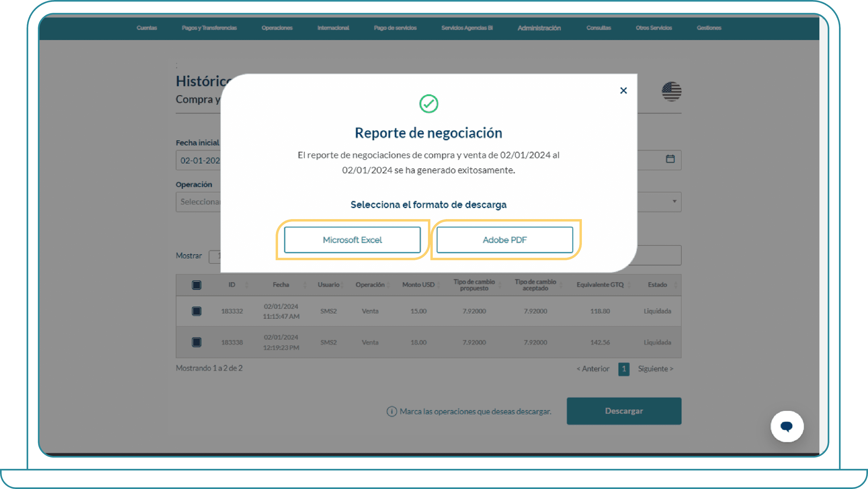Viewport: 868px width, 489px height.
Task: Sort table by Operación column
Action: point(388,285)
